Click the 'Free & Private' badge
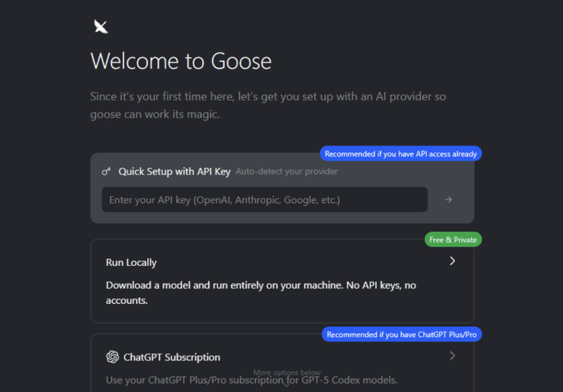Viewport: 563px width, 392px height. [452, 239]
